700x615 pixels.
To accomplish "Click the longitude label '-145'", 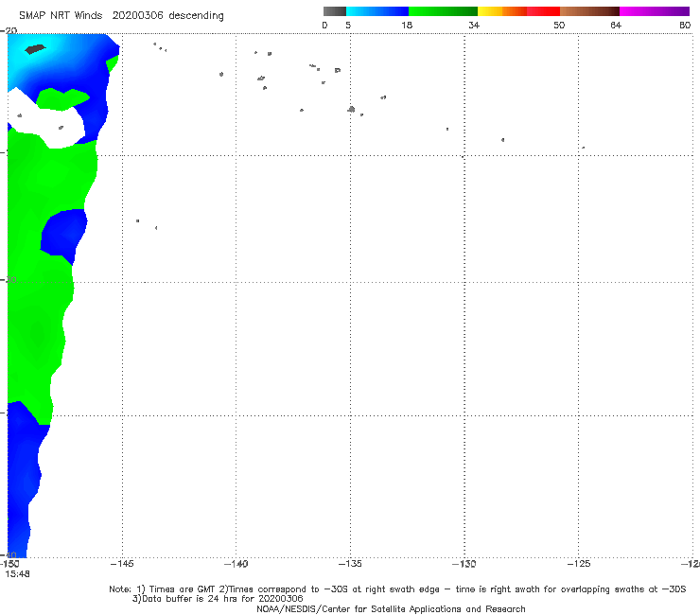I will pyautogui.click(x=122, y=564).
